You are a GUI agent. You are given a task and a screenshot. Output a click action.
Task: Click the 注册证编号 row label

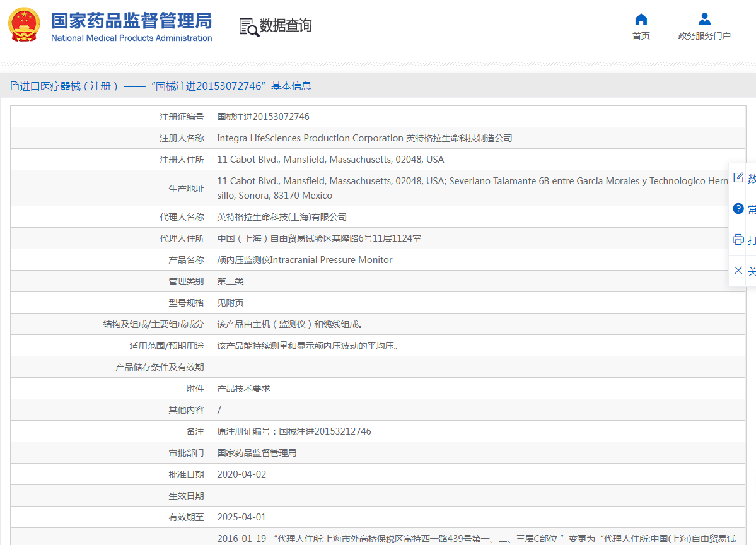(182, 117)
